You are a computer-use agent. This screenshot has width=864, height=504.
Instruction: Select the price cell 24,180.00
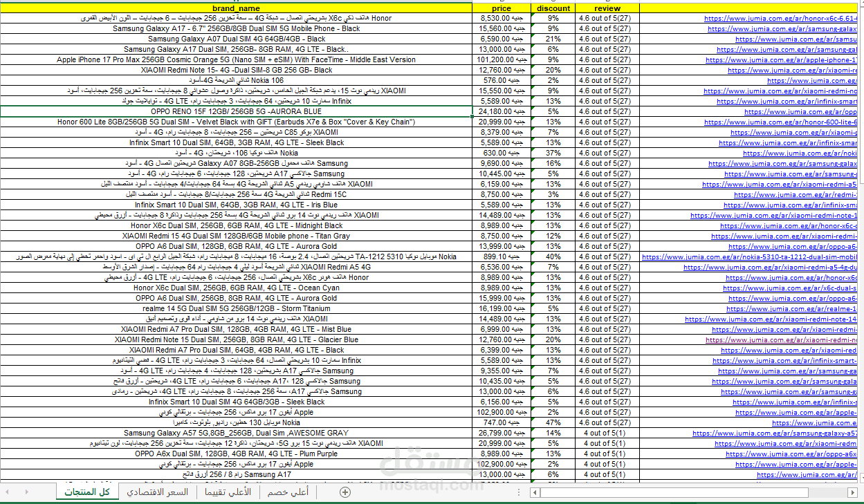(502, 112)
